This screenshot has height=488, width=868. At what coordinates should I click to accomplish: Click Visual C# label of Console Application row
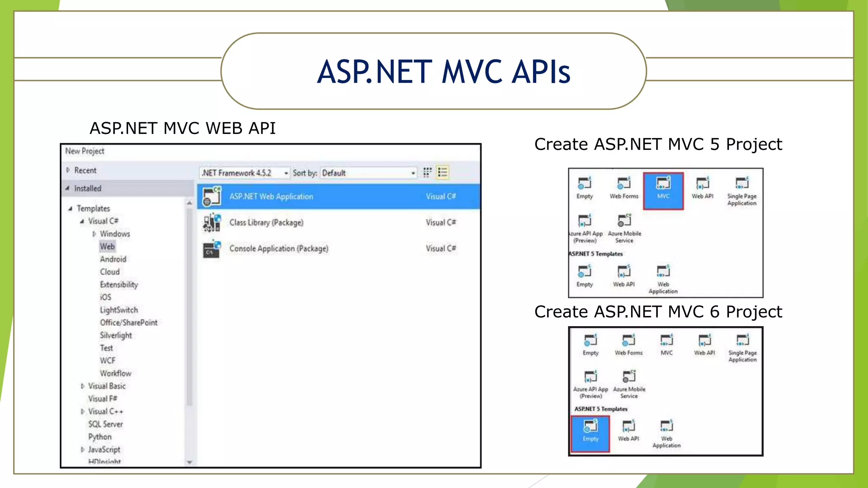point(441,248)
